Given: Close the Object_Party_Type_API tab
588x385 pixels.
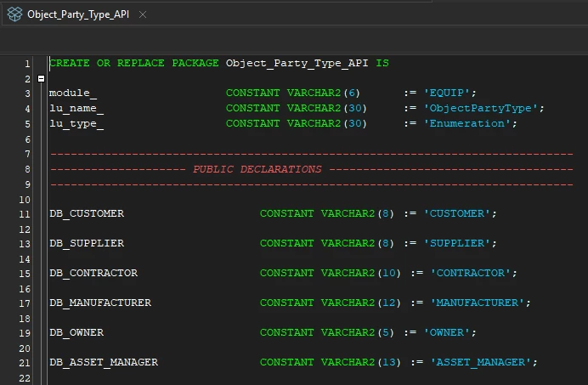Looking at the screenshot, I should pyautogui.click(x=143, y=14).
